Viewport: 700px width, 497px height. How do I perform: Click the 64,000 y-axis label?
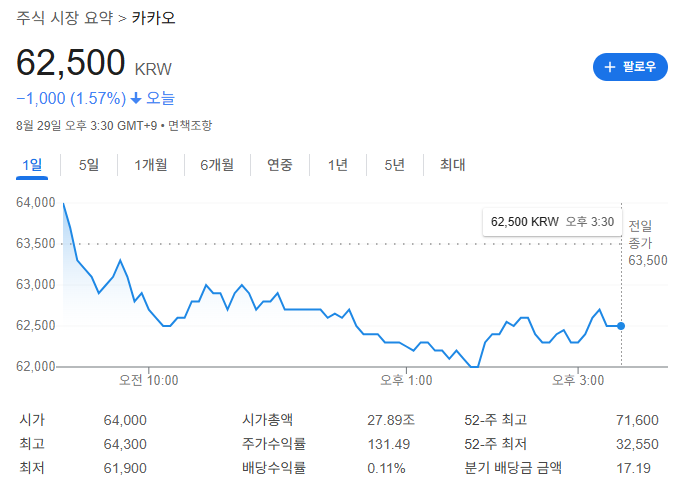coord(36,202)
